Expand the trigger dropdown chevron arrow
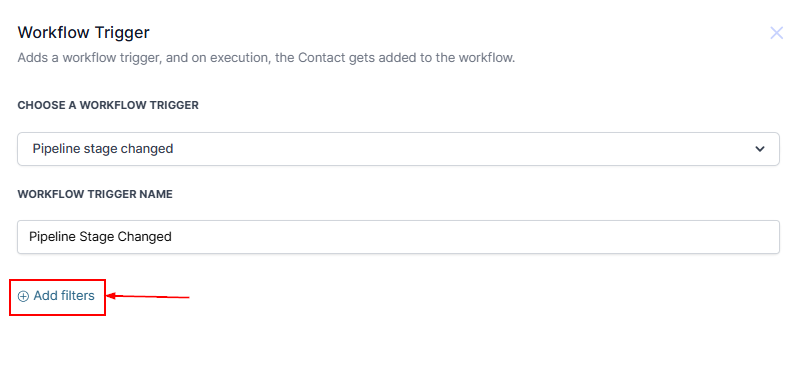 click(760, 149)
